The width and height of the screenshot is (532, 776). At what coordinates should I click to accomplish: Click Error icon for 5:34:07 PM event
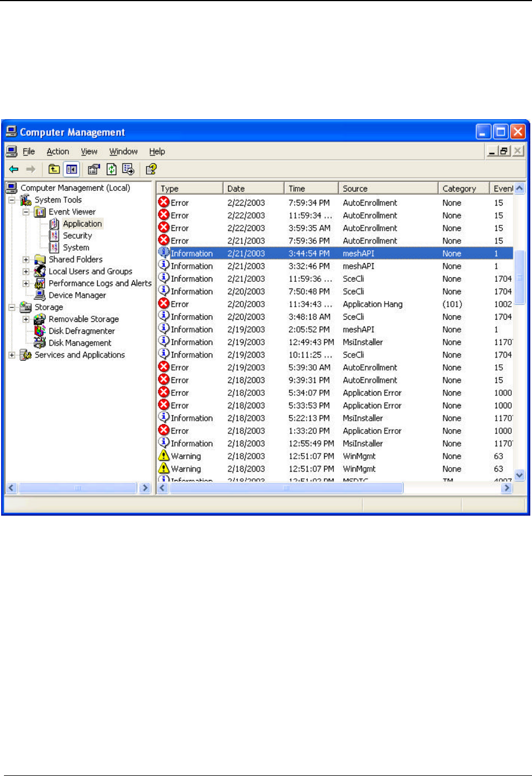(164, 393)
